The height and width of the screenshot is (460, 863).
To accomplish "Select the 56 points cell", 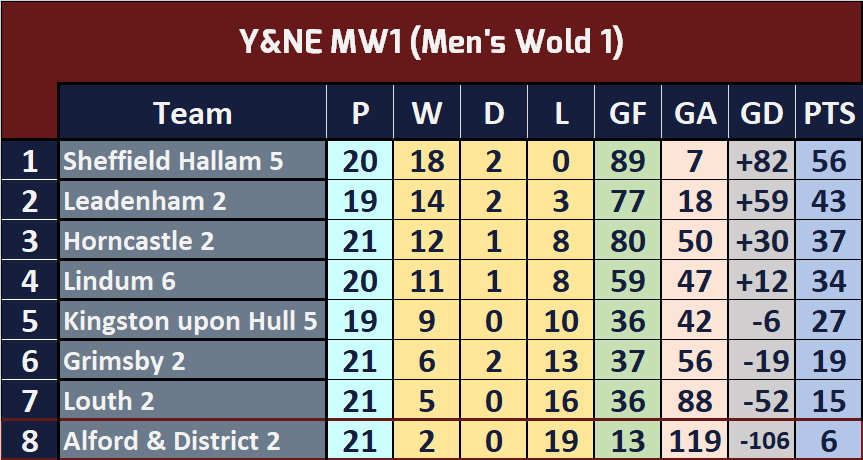I will pos(829,161).
